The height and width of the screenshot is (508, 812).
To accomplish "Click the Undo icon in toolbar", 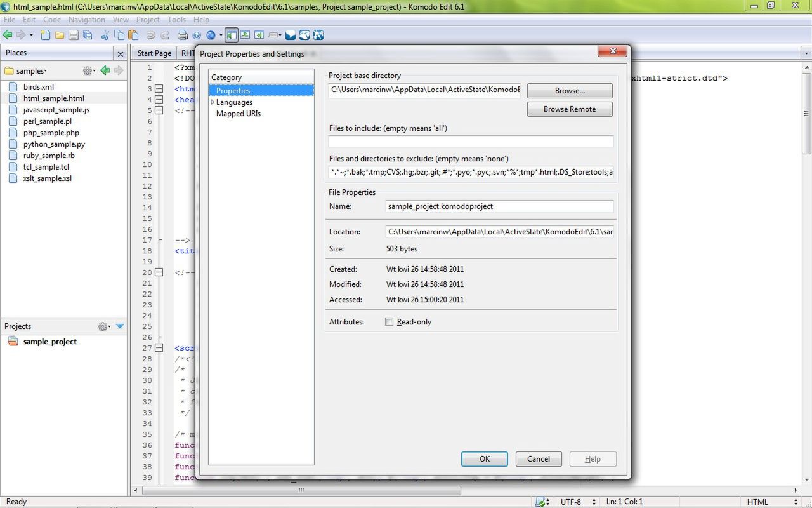I will tap(151, 35).
